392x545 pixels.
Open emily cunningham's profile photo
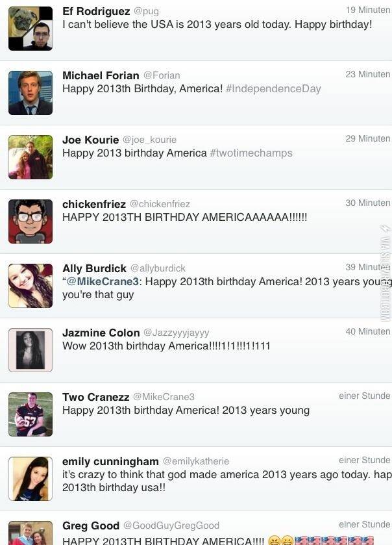(x=31, y=479)
